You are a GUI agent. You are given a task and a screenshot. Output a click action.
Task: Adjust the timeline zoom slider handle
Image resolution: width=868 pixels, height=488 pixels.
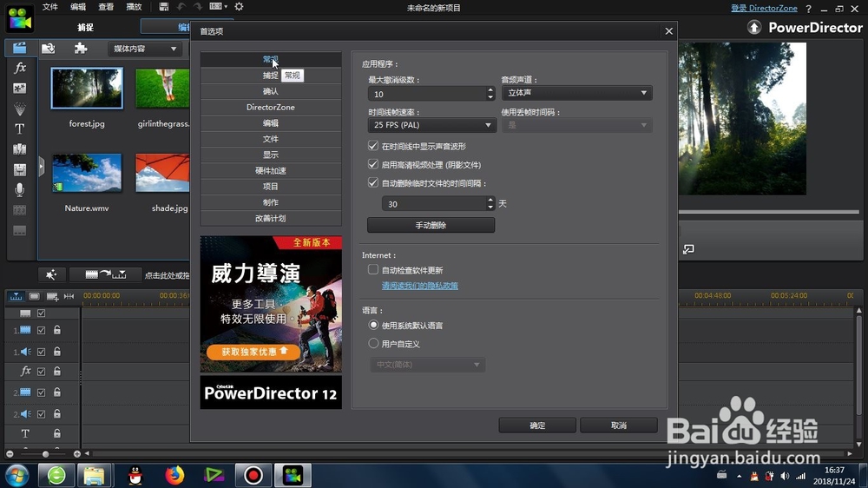[x=45, y=453]
